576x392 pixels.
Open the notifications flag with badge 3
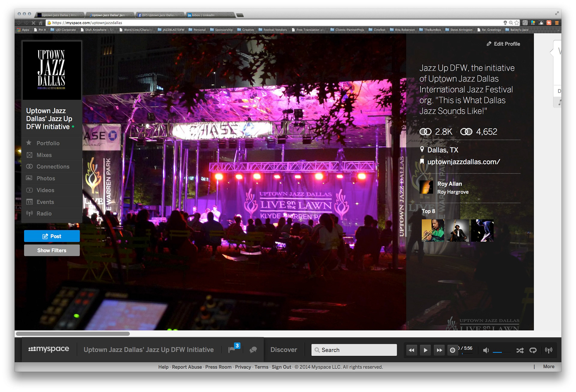coord(234,348)
